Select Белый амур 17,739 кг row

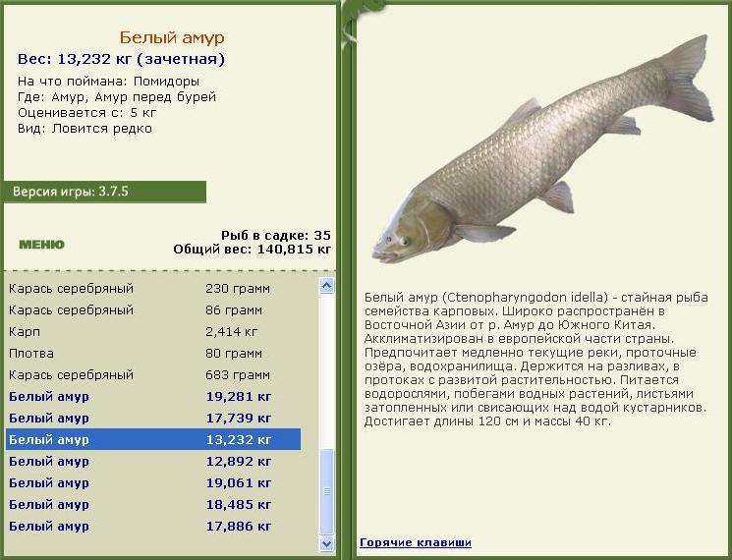(153, 419)
